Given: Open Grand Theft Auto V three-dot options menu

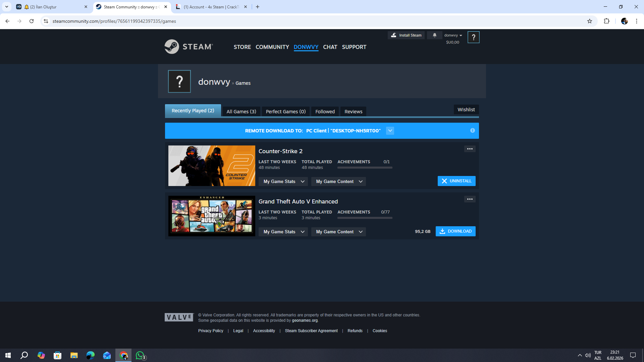Looking at the screenshot, I should [x=470, y=199].
